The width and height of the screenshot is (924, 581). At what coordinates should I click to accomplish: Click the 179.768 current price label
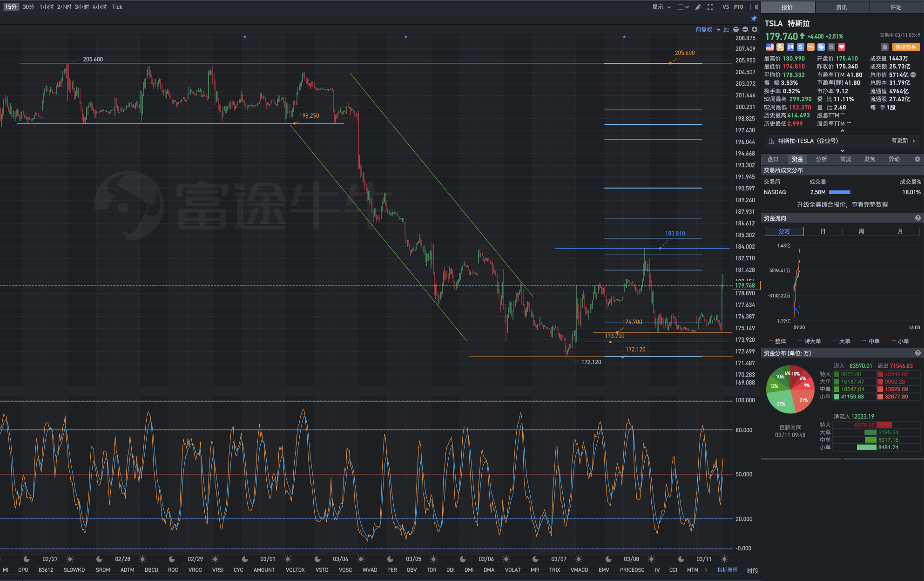pyautogui.click(x=746, y=285)
